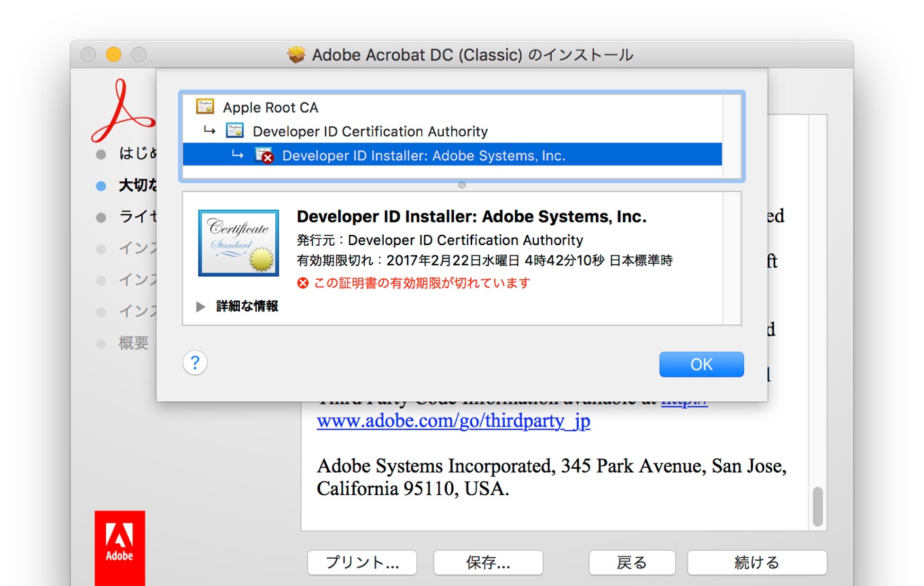The image size is (924, 586).
Task: Click the red Adobe logo in sidebar
Action: click(x=120, y=547)
